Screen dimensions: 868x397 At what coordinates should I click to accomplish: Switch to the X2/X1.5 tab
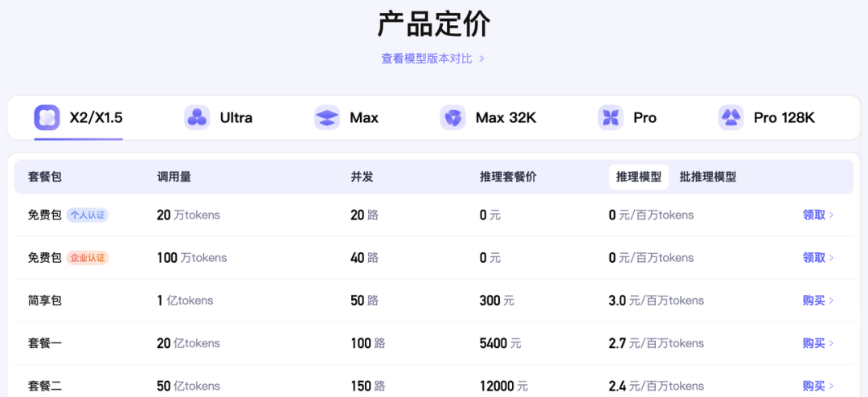tap(79, 118)
